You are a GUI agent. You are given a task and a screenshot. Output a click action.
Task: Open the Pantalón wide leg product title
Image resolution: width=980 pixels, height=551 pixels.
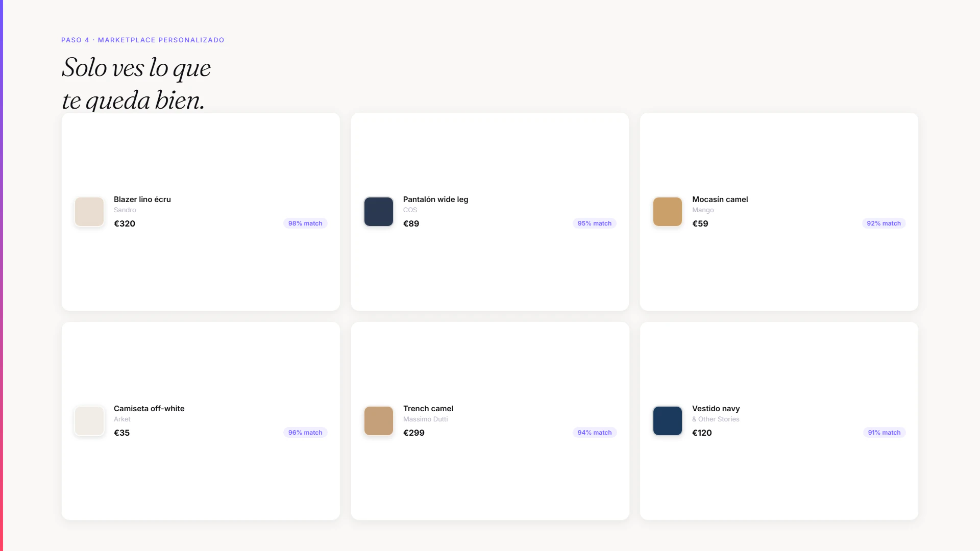point(435,199)
